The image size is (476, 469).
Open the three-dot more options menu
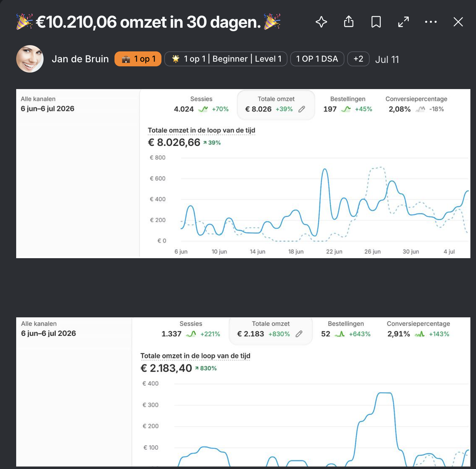[x=431, y=22]
